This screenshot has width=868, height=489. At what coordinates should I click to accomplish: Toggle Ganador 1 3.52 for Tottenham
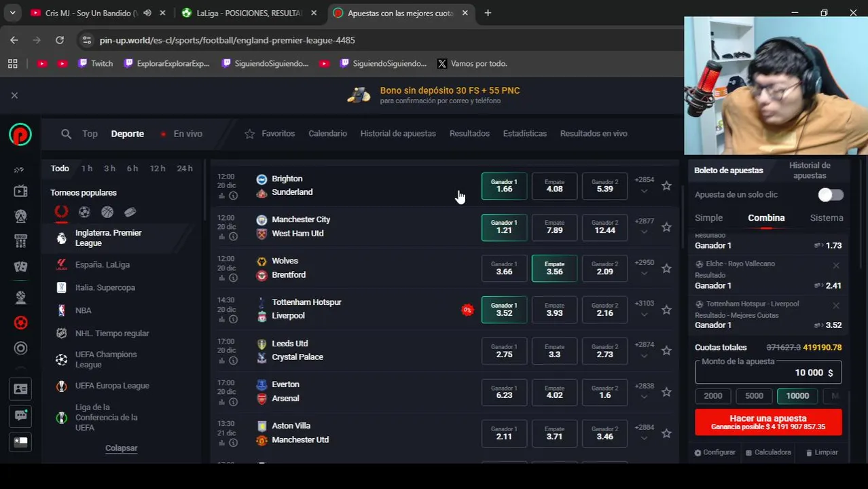tap(504, 310)
